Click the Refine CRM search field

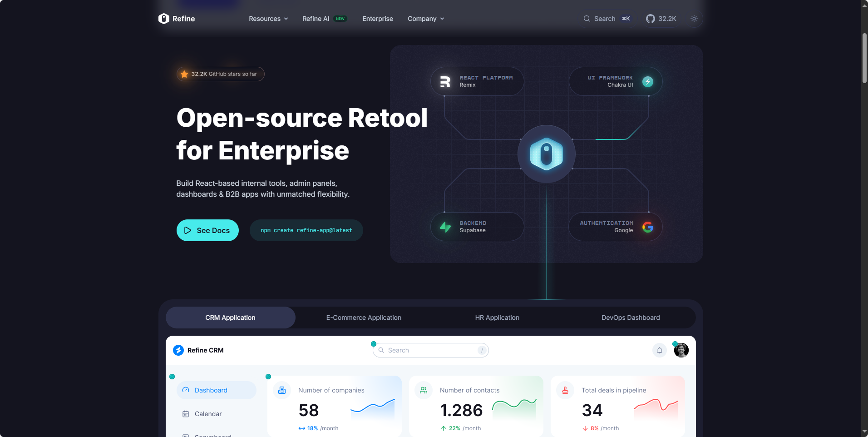coord(431,350)
